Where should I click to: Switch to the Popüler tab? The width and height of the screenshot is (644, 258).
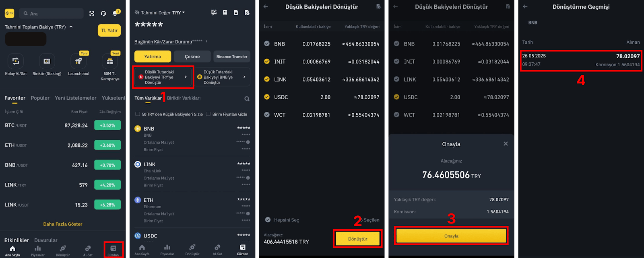[40, 98]
